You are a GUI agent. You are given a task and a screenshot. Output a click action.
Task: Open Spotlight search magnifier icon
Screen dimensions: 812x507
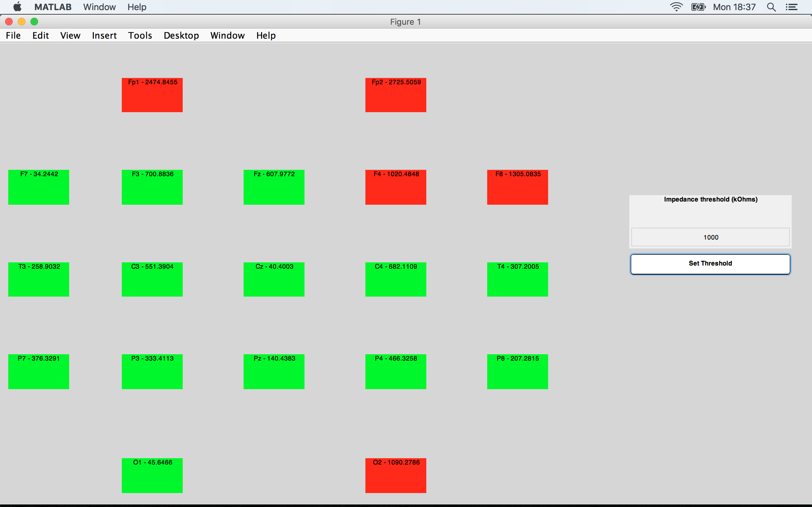click(771, 7)
